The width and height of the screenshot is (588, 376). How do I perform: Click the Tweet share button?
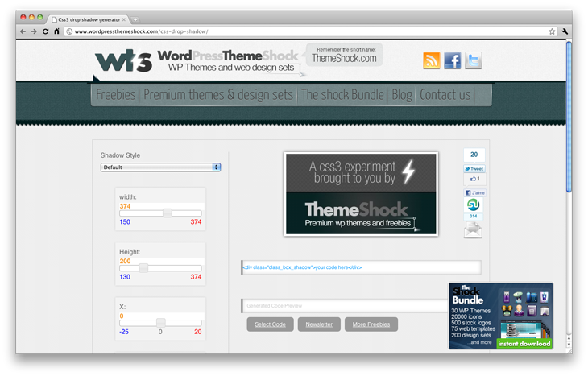[x=474, y=169]
